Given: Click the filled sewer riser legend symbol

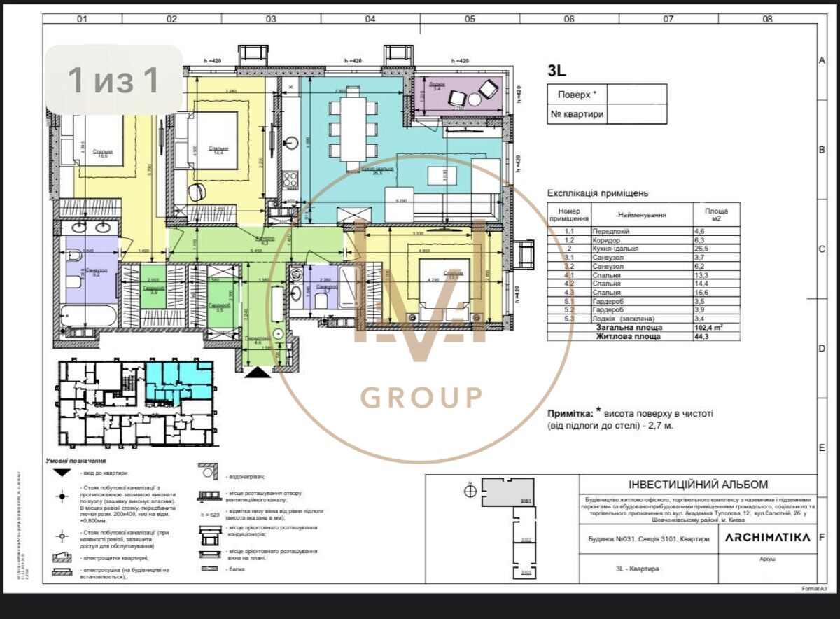Looking at the screenshot, I should coord(62,496).
